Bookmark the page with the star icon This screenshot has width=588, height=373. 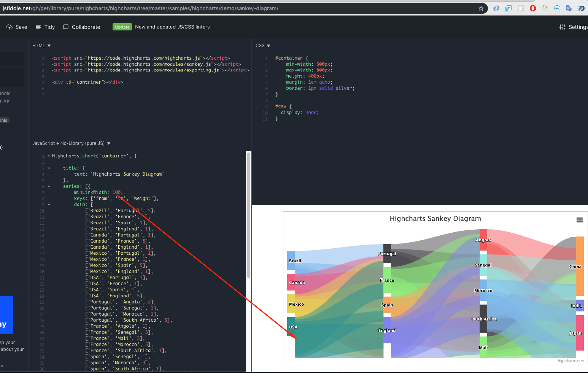coord(481,8)
